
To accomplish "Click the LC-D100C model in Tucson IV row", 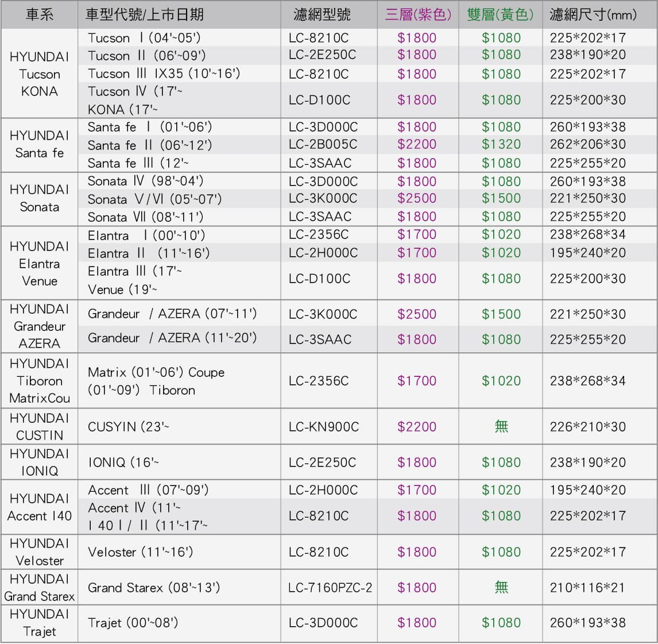I will (x=319, y=100).
